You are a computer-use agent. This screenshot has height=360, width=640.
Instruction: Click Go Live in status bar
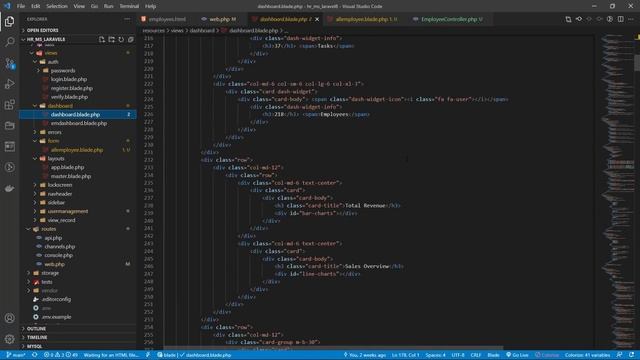[x=517, y=355]
